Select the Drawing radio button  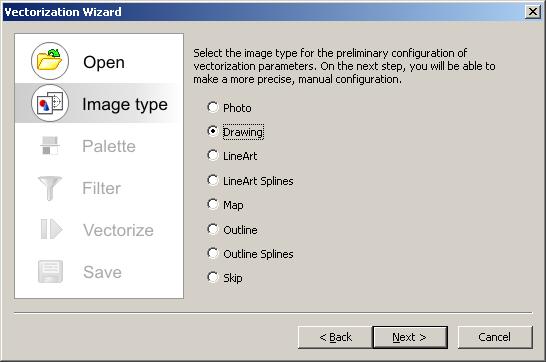236,132
